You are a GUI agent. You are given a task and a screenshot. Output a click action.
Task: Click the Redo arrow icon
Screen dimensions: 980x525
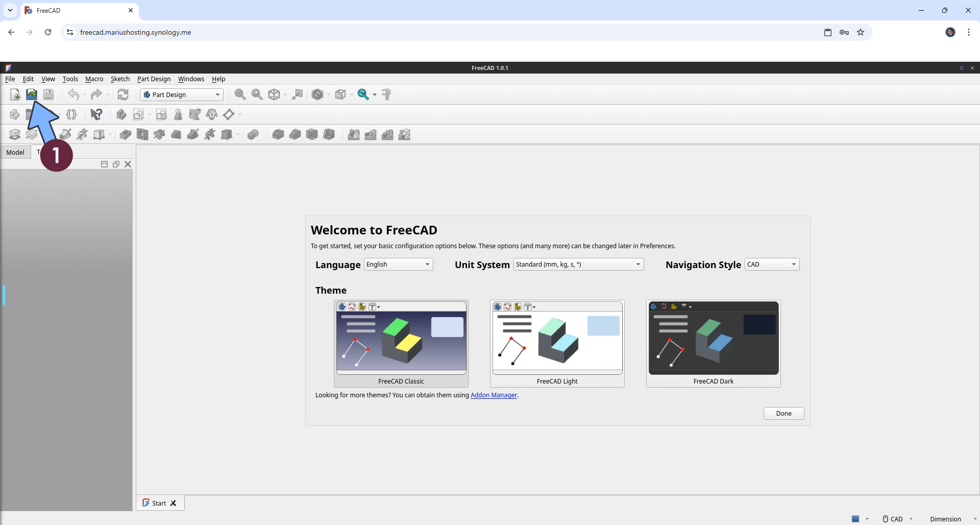coord(96,94)
